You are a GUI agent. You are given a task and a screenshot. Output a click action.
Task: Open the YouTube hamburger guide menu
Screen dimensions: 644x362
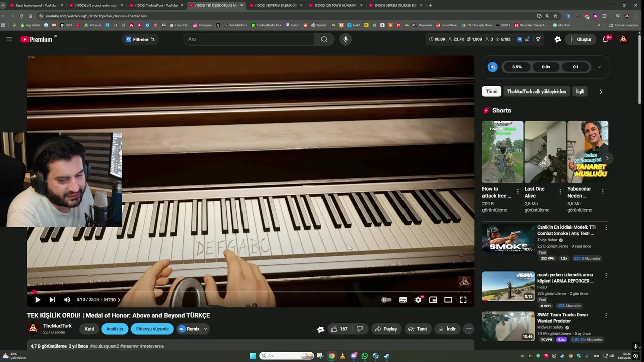click(9, 39)
